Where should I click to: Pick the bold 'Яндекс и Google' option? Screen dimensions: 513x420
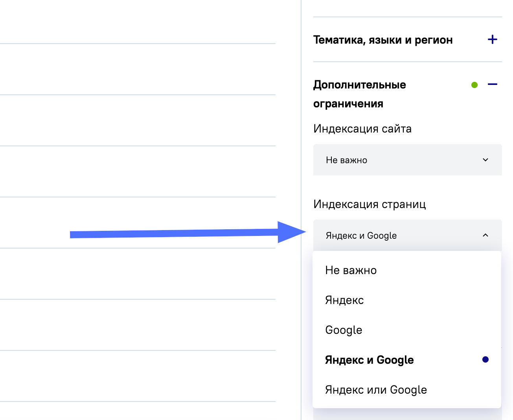[x=369, y=360]
